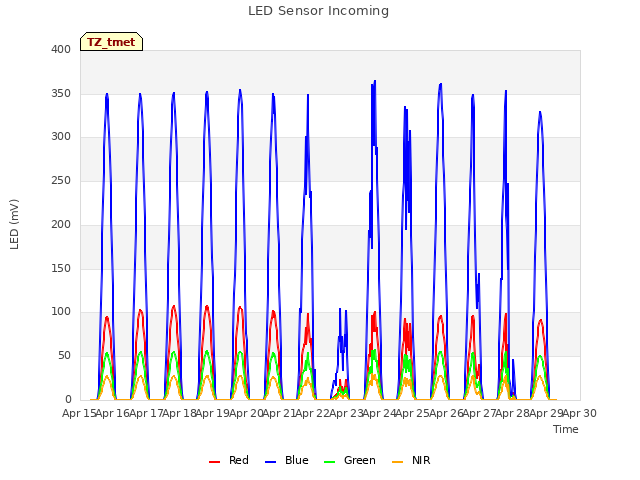Click the Apr 19 x-axis tick label

(213, 413)
